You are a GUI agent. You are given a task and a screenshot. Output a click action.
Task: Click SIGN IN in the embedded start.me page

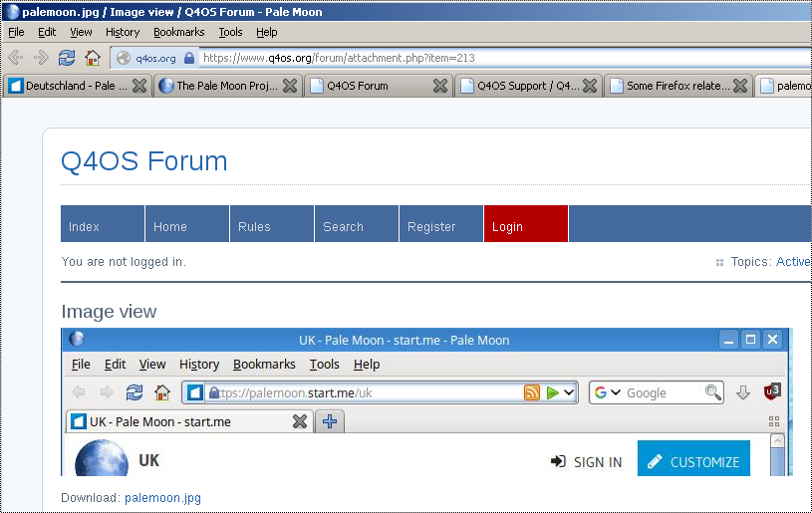point(586,462)
